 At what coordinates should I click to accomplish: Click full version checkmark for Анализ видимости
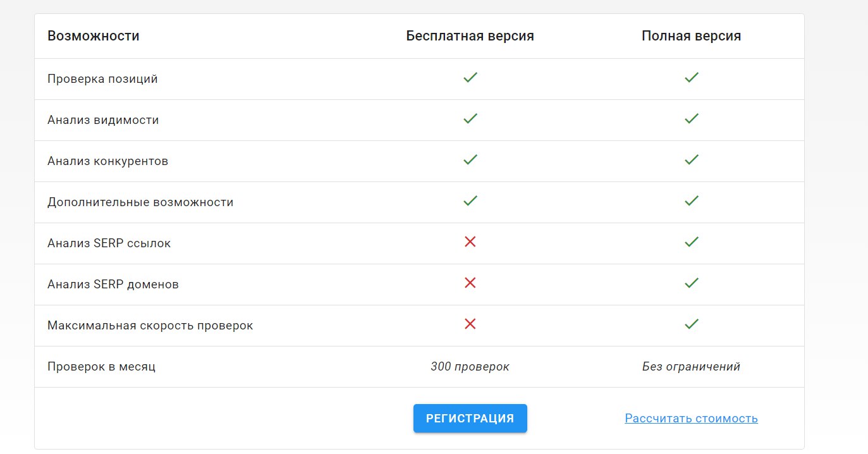[691, 119]
